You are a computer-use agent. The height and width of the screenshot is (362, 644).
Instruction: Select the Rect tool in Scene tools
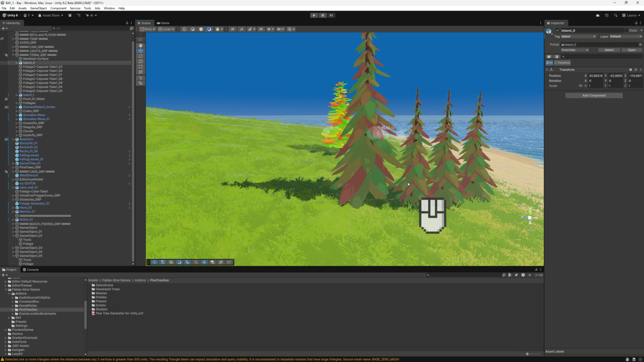tap(141, 67)
